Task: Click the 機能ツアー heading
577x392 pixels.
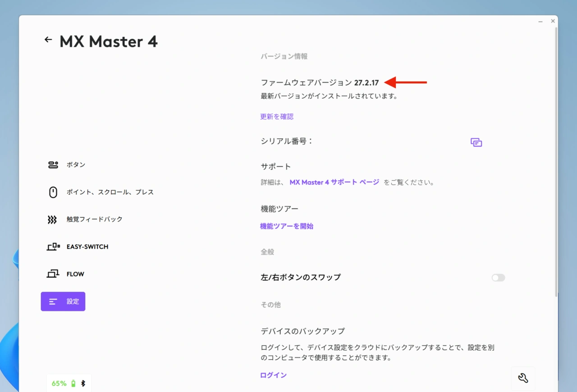Action: pyautogui.click(x=279, y=209)
